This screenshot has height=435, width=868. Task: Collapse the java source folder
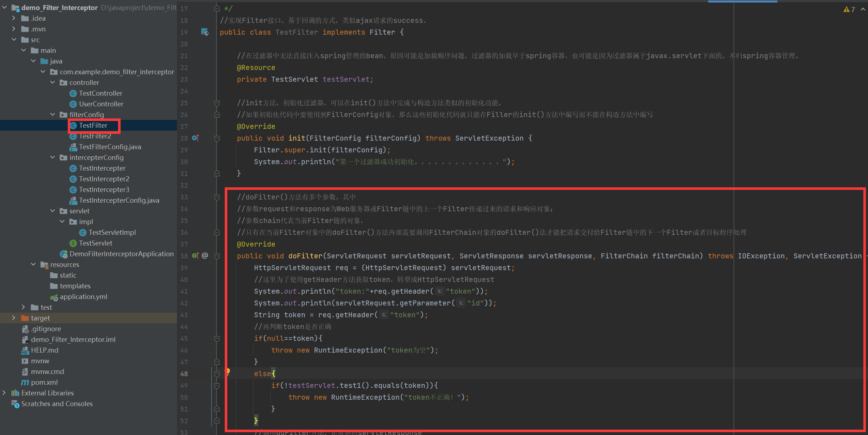click(x=33, y=61)
